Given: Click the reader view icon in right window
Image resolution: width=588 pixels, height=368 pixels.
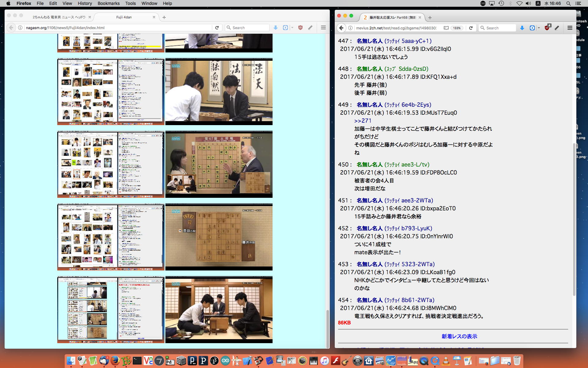Looking at the screenshot, I should 446,28.
